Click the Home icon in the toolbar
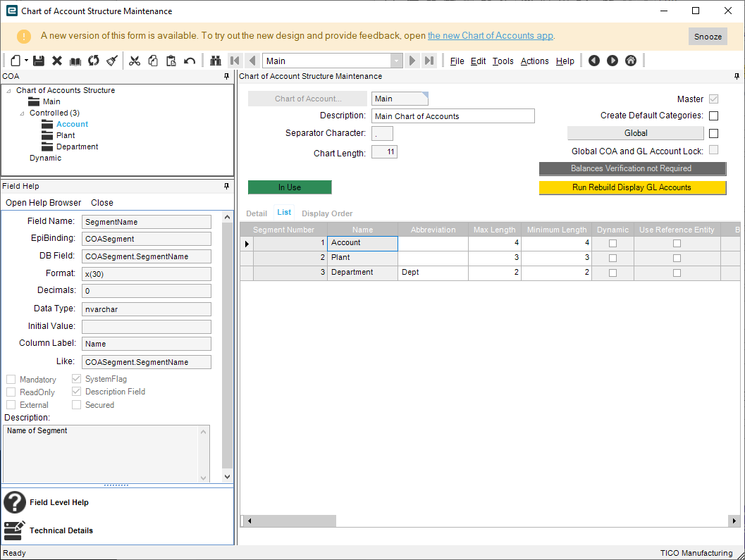Image resolution: width=745 pixels, height=560 pixels. pyautogui.click(x=631, y=61)
